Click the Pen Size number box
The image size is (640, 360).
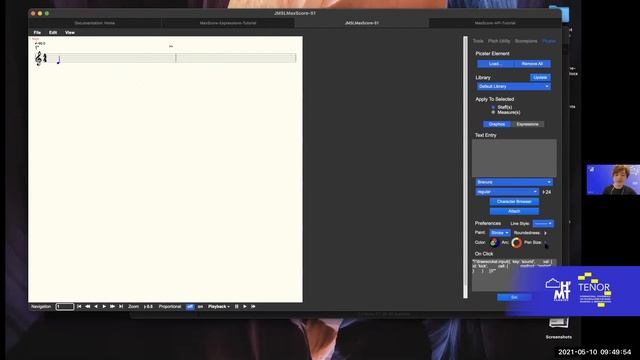coord(547,242)
